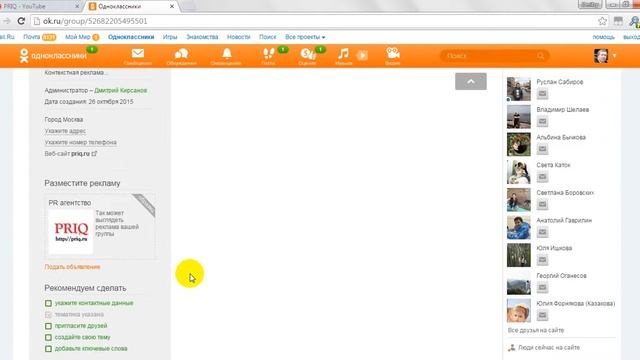The height and width of the screenshot is (360, 640).
Task: Send message to Светлана Боровских
Action: (542, 204)
